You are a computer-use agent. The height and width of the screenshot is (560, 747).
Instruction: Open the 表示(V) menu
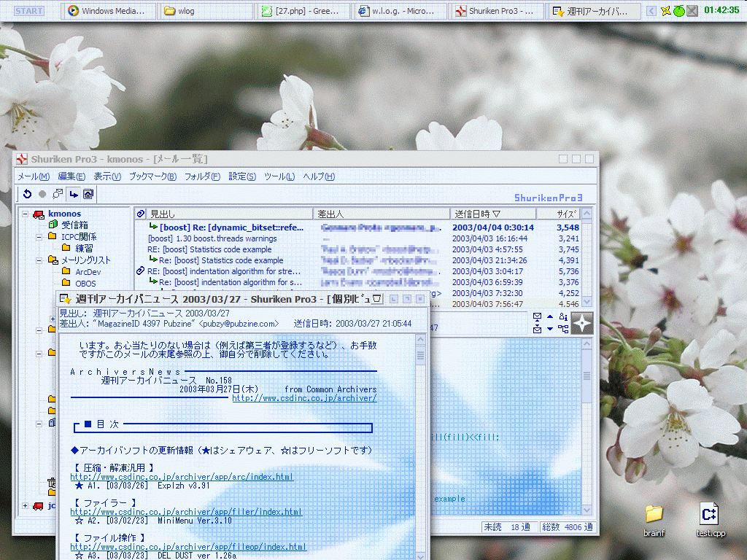pos(107,176)
